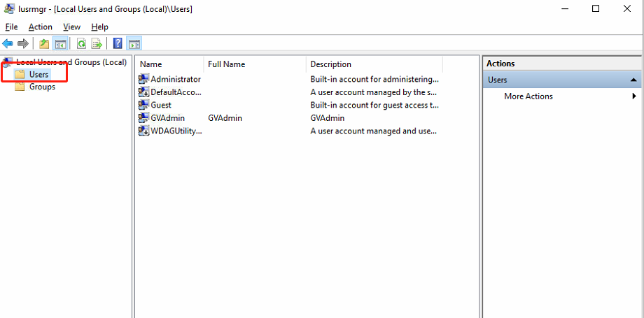
Task: Click GVAdmin in the Full Name column
Action: 225,118
